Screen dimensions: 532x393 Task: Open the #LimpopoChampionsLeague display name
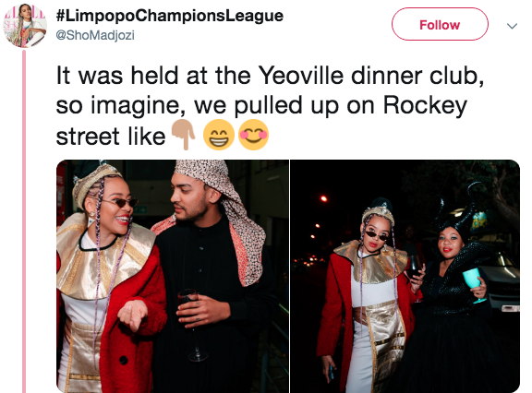[170, 16]
